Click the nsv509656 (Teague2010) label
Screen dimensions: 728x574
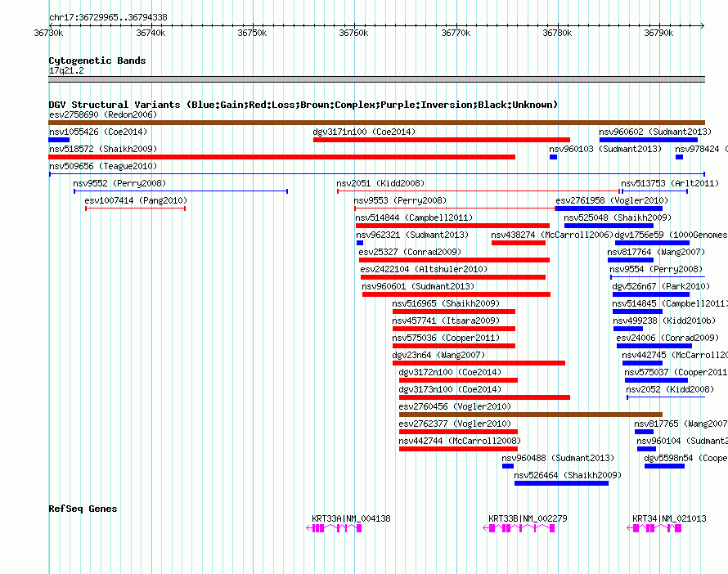click(x=103, y=166)
